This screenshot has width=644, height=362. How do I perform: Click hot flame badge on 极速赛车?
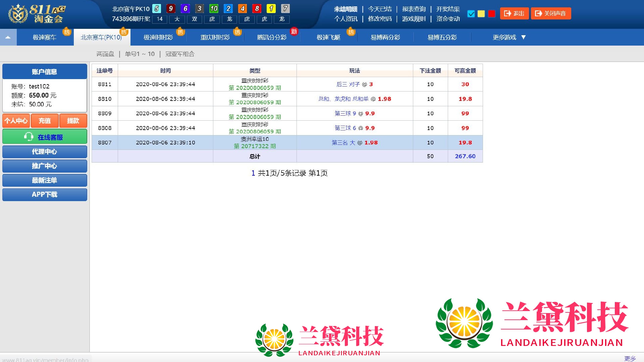tap(67, 32)
